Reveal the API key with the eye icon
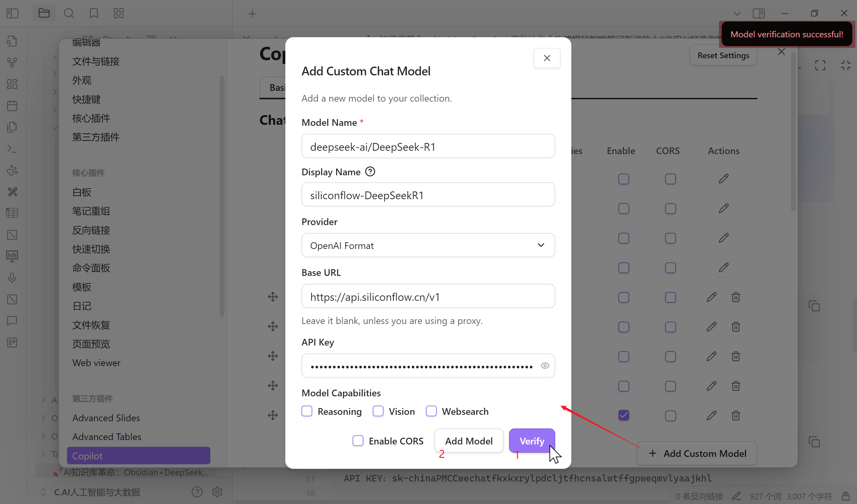Image resolution: width=857 pixels, height=504 pixels. click(544, 366)
